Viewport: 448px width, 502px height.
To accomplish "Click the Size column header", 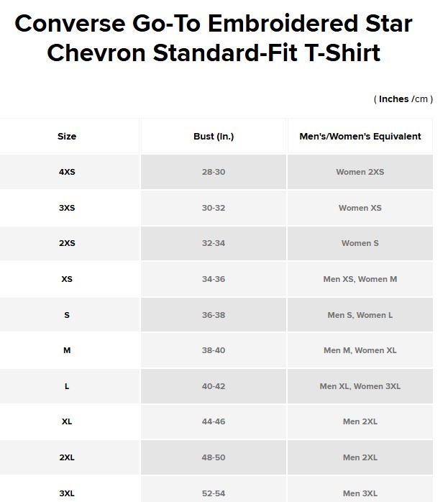I will coord(67,136).
